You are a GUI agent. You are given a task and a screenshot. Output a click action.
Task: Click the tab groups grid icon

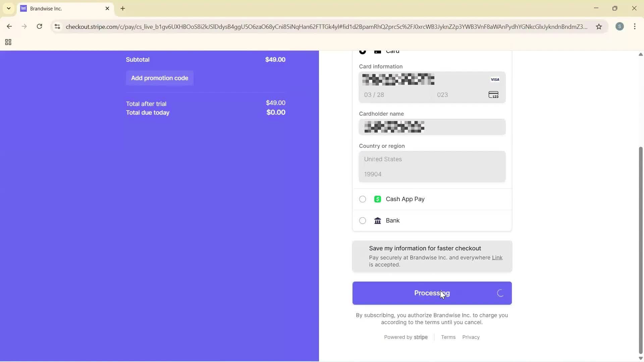8,42
